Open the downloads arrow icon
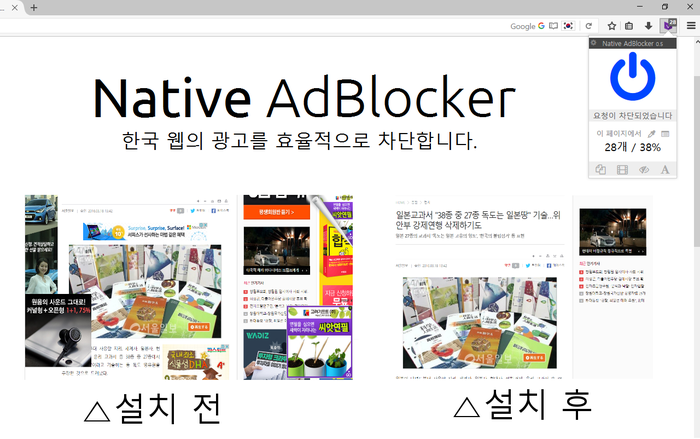The width and height of the screenshot is (700, 439). point(648,26)
